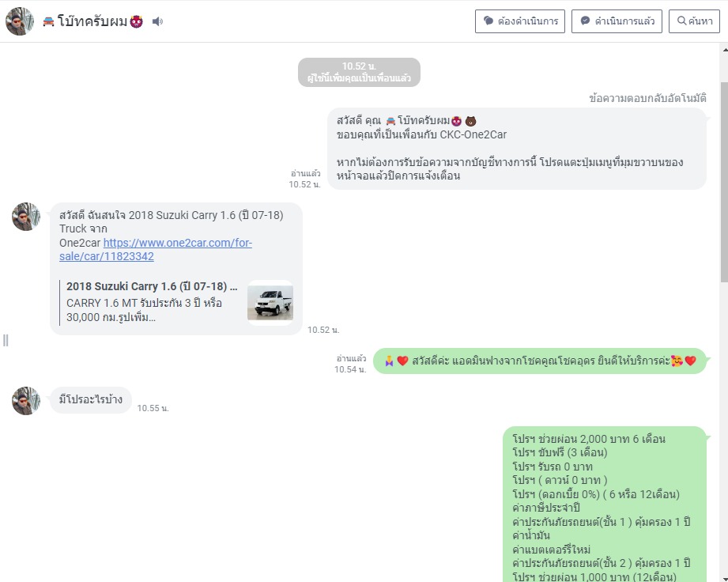Click the ข้อความตอบกลับอัตโนมัติ label
728x582 pixels.
click(647, 99)
